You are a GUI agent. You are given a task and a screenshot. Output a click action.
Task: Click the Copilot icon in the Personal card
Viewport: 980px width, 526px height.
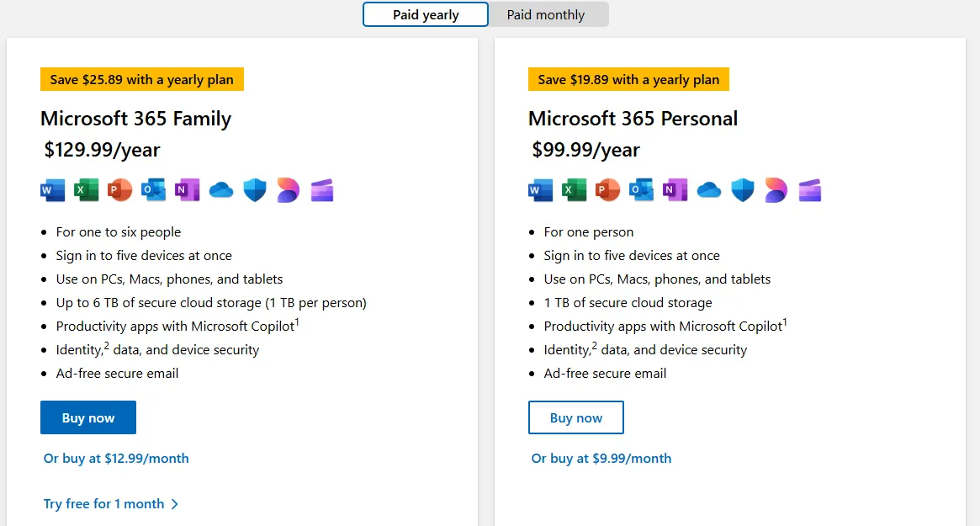(x=776, y=190)
